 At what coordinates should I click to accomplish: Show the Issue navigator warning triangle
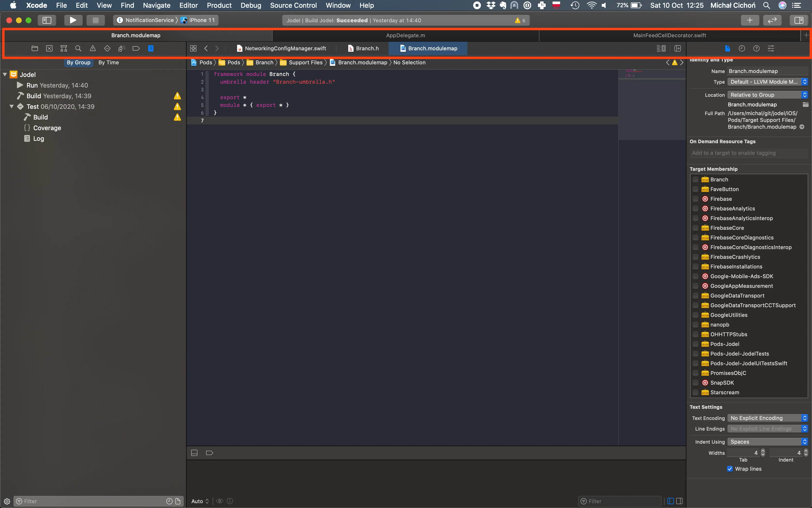point(93,48)
